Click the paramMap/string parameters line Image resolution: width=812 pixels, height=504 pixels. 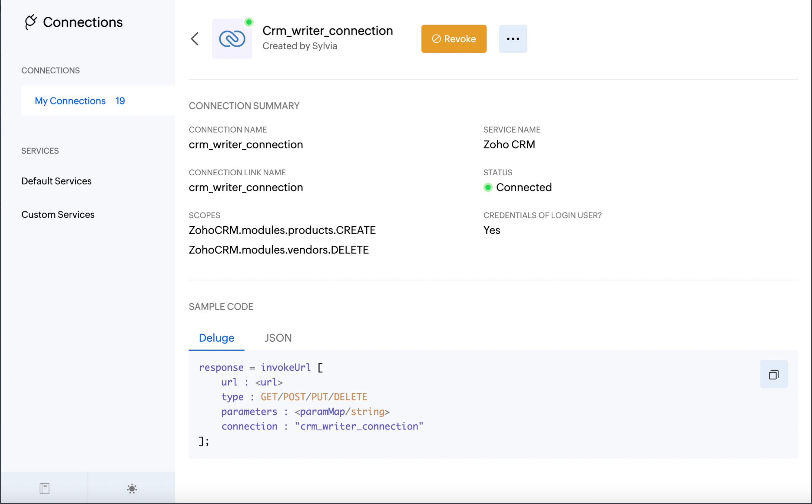point(305,412)
